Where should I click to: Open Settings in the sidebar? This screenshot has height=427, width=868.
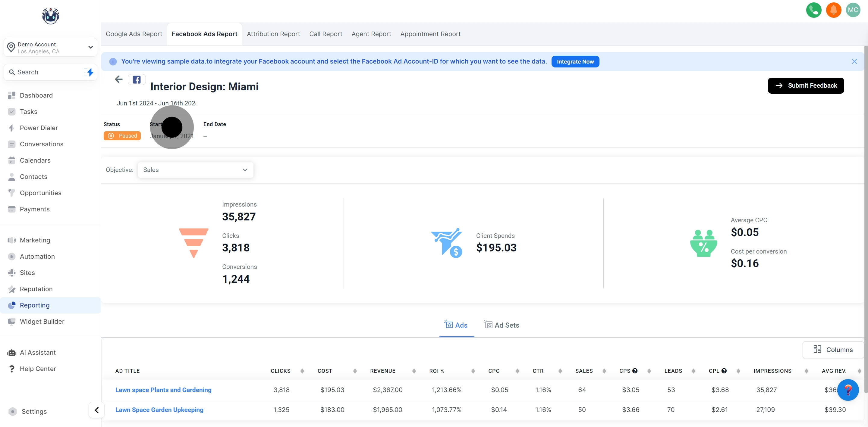(x=34, y=412)
